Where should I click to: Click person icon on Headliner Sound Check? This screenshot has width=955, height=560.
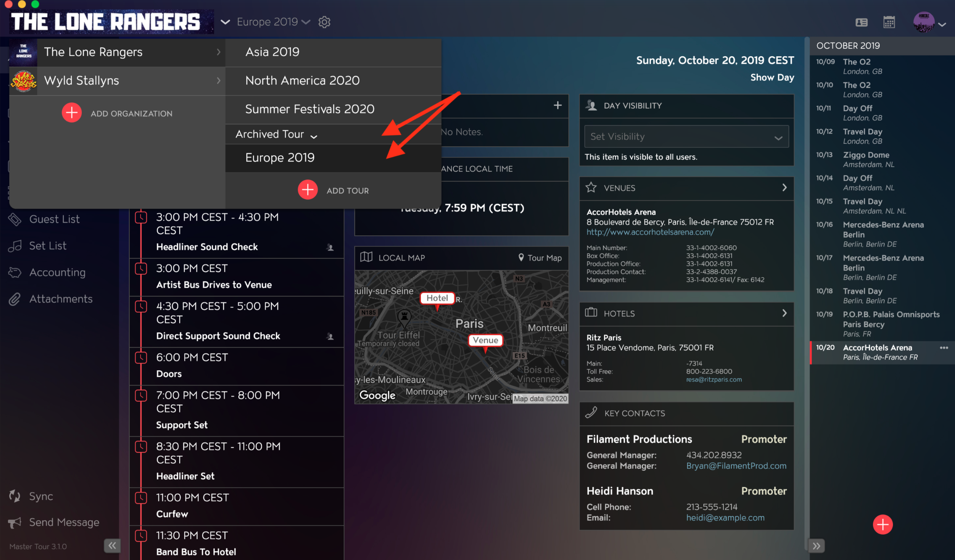coord(330,247)
